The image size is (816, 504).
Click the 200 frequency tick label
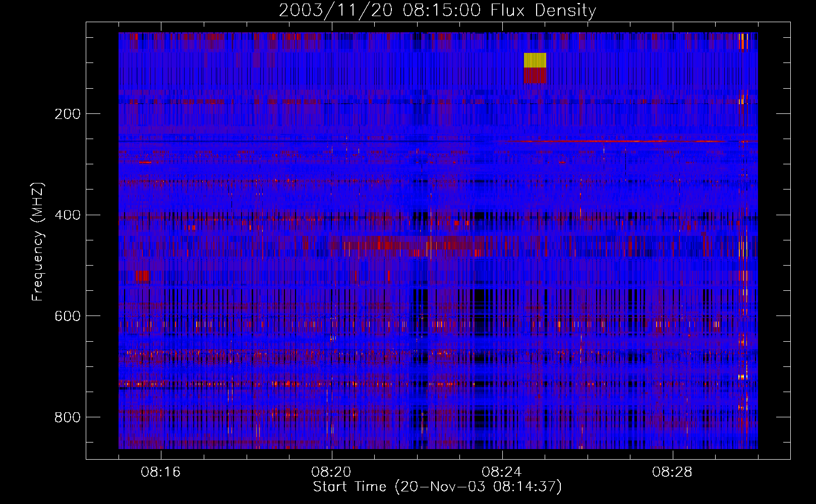(68, 114)
